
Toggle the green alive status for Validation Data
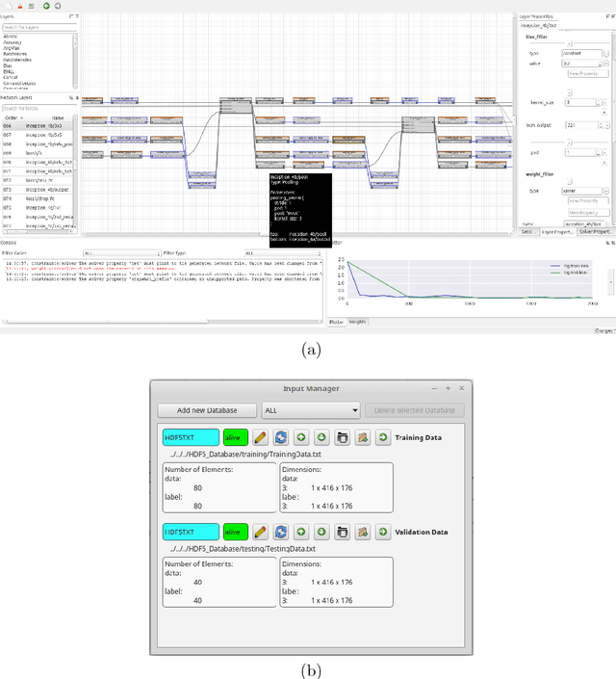(234, 531)
